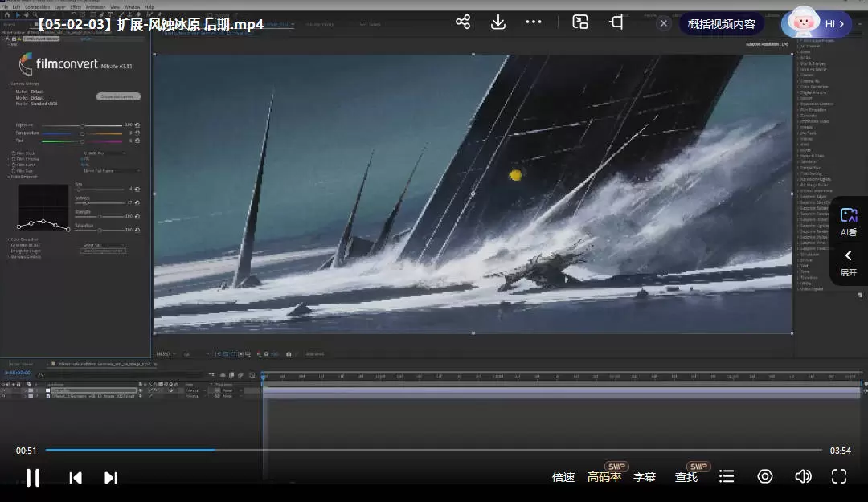Enter fullscreen mode
The width and height of the screenshot is (868, 502).
pos(838,476)
